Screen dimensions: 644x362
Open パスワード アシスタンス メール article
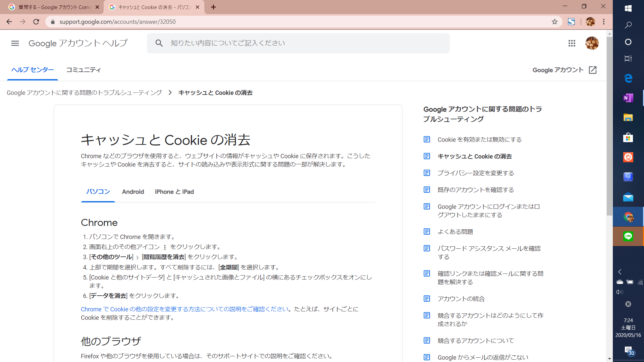489,253
